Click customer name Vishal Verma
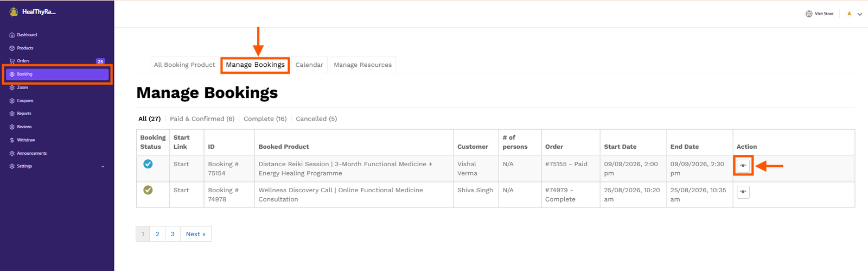868x271 pixels. click(467, 168)
